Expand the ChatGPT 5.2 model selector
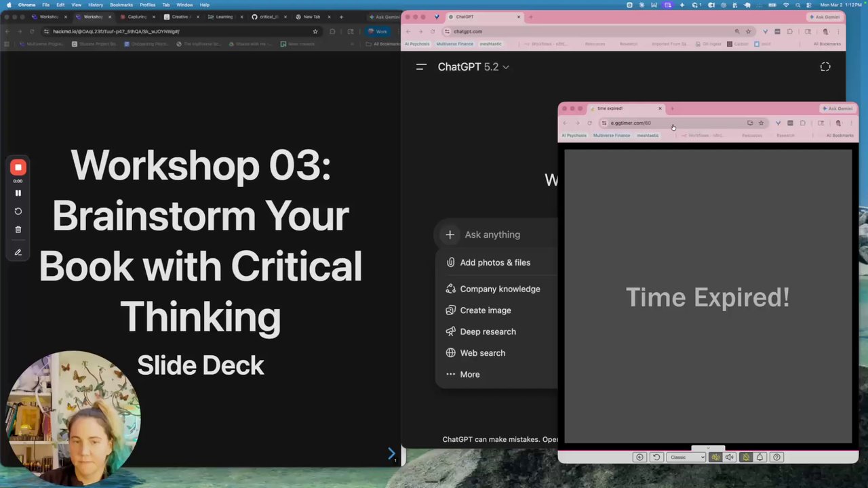Screen dimensions: 868x488 click(x=473, y=66)
